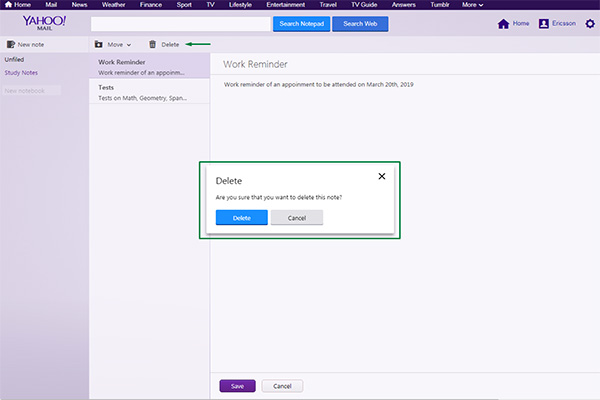
Task: Open TV in the top navigation
Action: (x=210, y=5)
